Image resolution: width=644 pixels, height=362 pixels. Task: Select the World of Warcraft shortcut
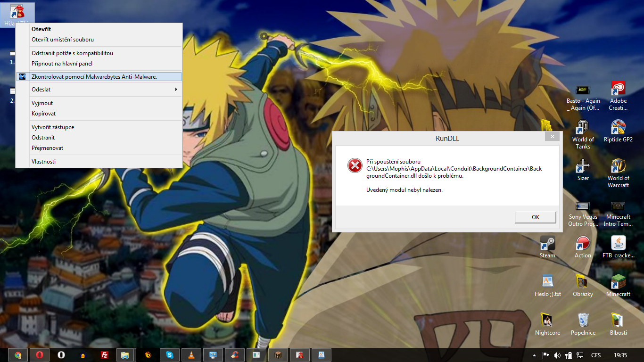click(618, 173)
